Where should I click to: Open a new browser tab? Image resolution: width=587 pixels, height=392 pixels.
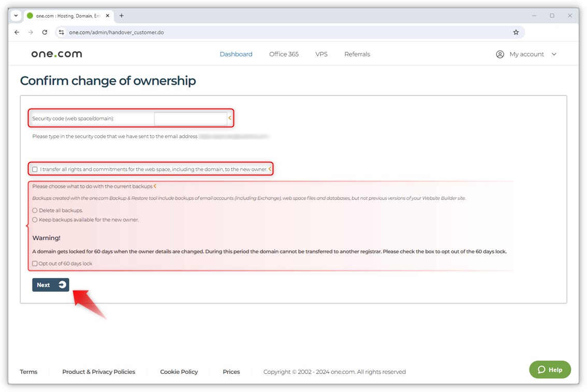tap(122, 16)
